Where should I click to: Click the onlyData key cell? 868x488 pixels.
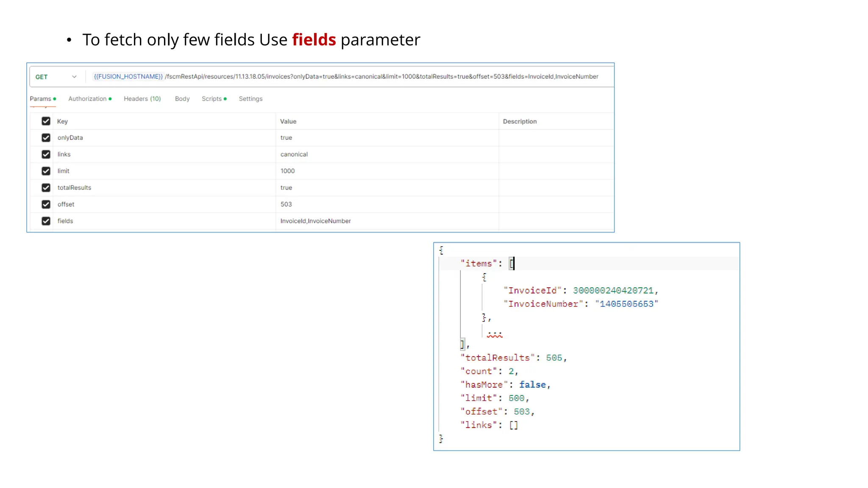point(164,138)
